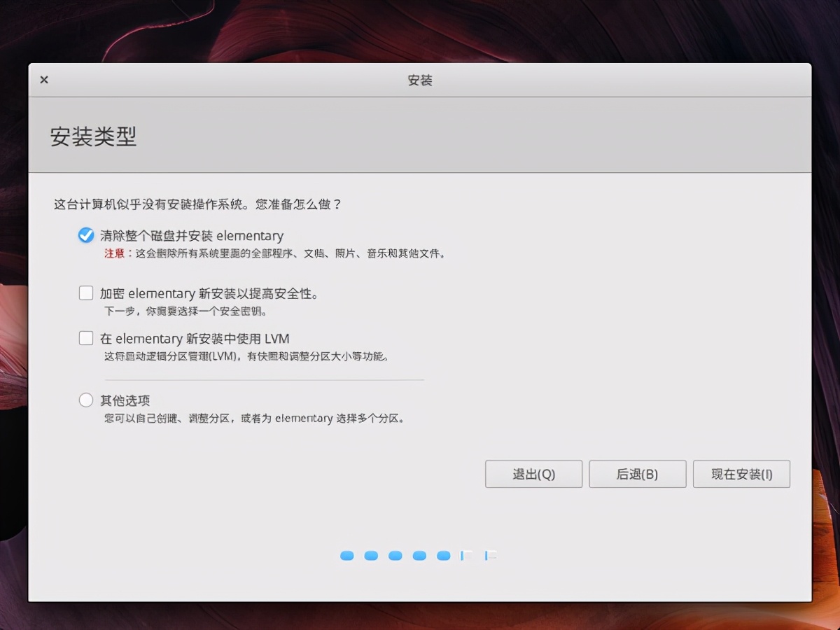Image resolution: width=840 pixels, height=630 pixels.
Task: 点击底部第三个蓝色进度圆点
Action: click(395, 555)
